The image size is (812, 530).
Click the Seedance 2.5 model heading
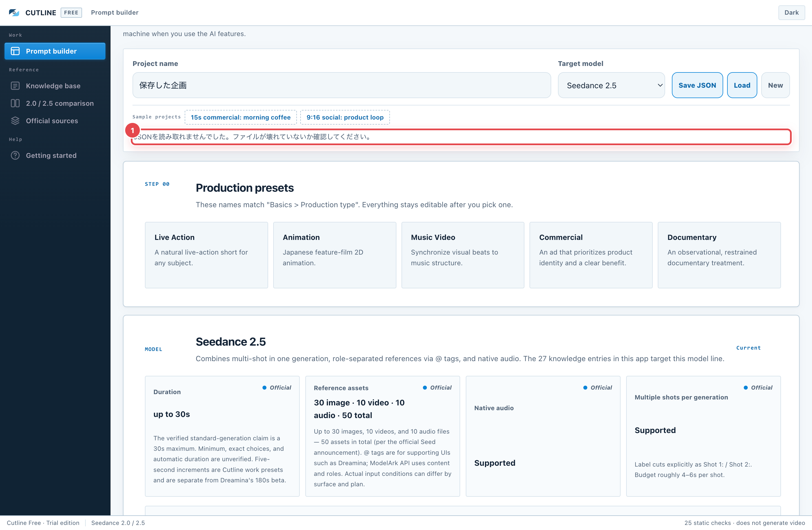pos(231,342)
